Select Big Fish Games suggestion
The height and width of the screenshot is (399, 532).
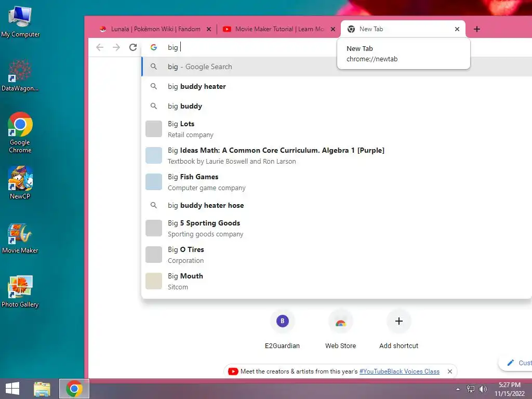(337, 182)
